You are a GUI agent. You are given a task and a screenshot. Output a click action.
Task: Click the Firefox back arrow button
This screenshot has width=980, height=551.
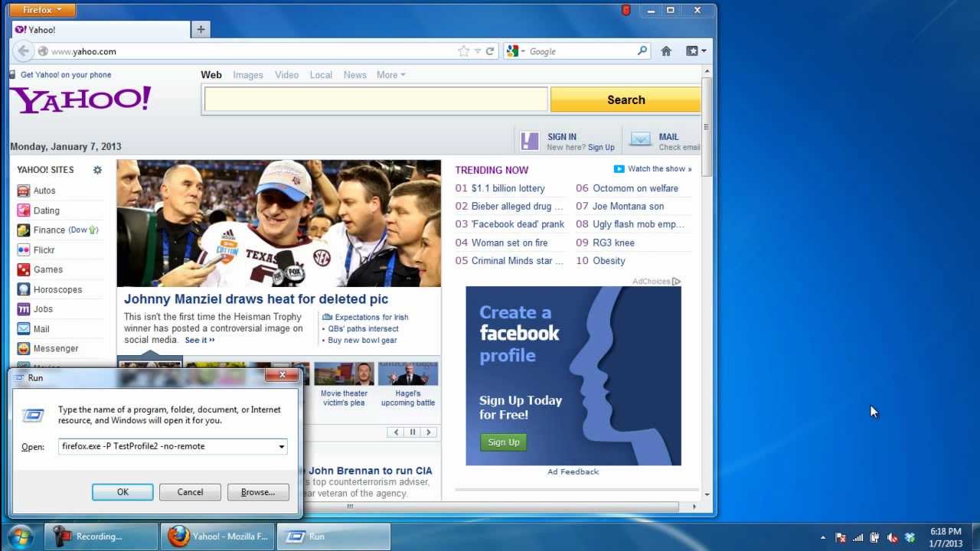coord(24,51)
